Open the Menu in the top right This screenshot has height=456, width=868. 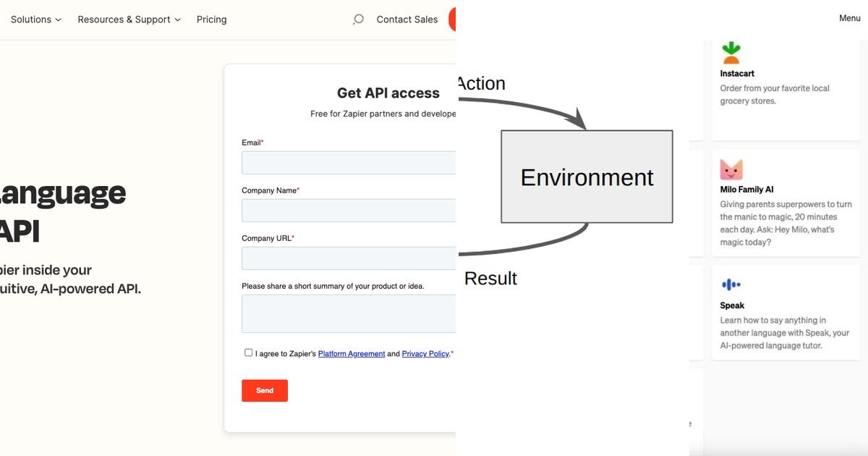coord(848,17)
